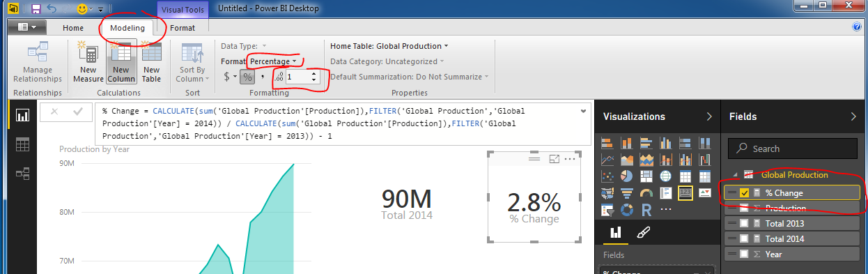Expand the Default Summarization dropdown
The width and height of the screenshot is (868, 274).
(410, 77)
